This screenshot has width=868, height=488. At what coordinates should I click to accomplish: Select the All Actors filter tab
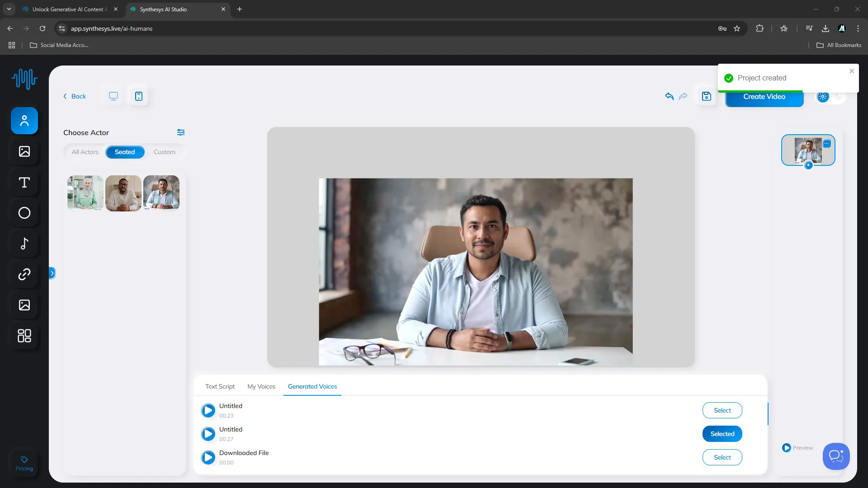click(x=85, y=152)
